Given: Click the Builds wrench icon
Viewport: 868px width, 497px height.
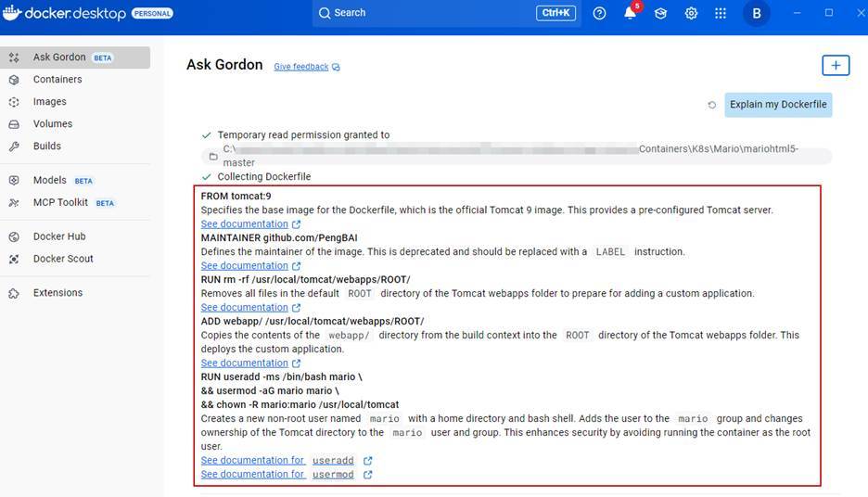Looking at the screenshot, I should tap(14, 147).
